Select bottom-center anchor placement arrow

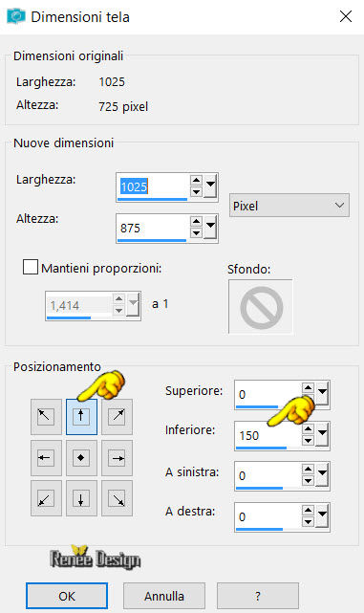point(81,499)
